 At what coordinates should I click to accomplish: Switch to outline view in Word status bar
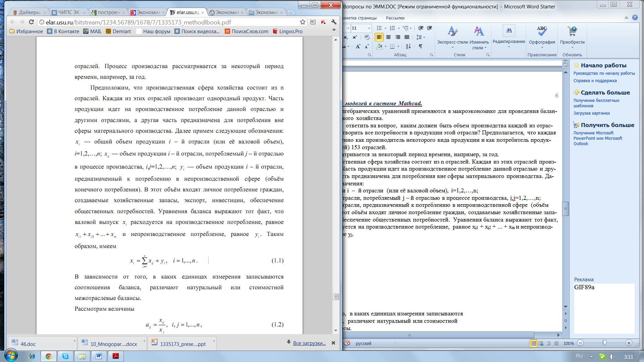[x=549, y=343]
